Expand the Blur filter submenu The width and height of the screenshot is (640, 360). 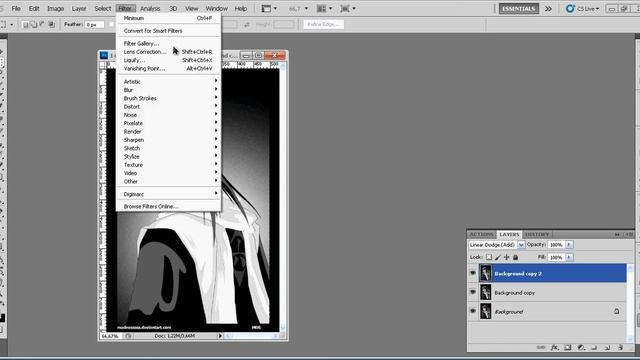click(169, 90)
